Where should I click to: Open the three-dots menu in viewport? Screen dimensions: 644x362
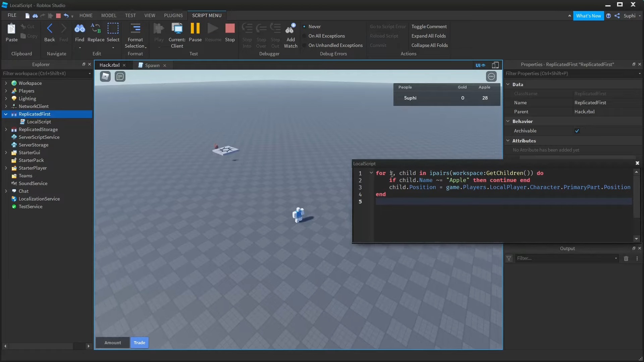pos(491,76)
